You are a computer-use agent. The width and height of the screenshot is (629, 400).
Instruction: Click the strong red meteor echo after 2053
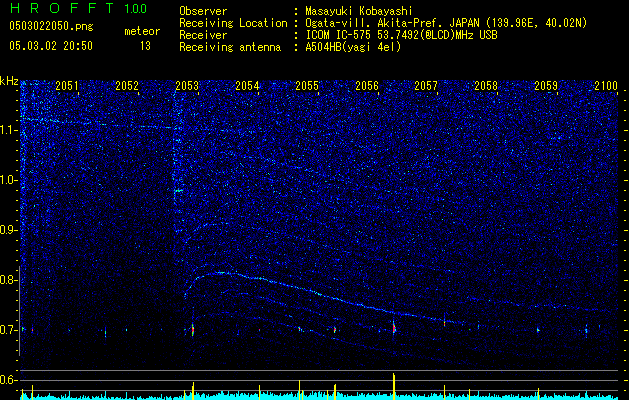coord(193,330)
